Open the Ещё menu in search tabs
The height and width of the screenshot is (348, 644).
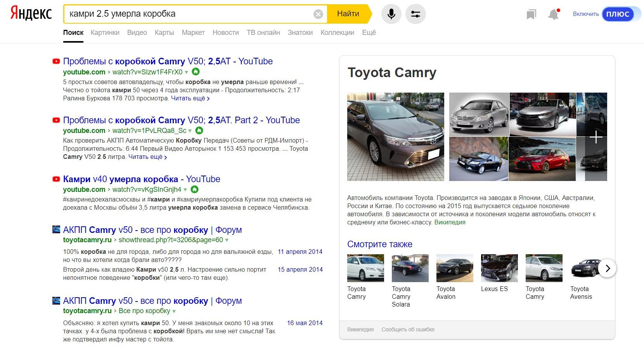pyautogui.click(x=369, y=33)
